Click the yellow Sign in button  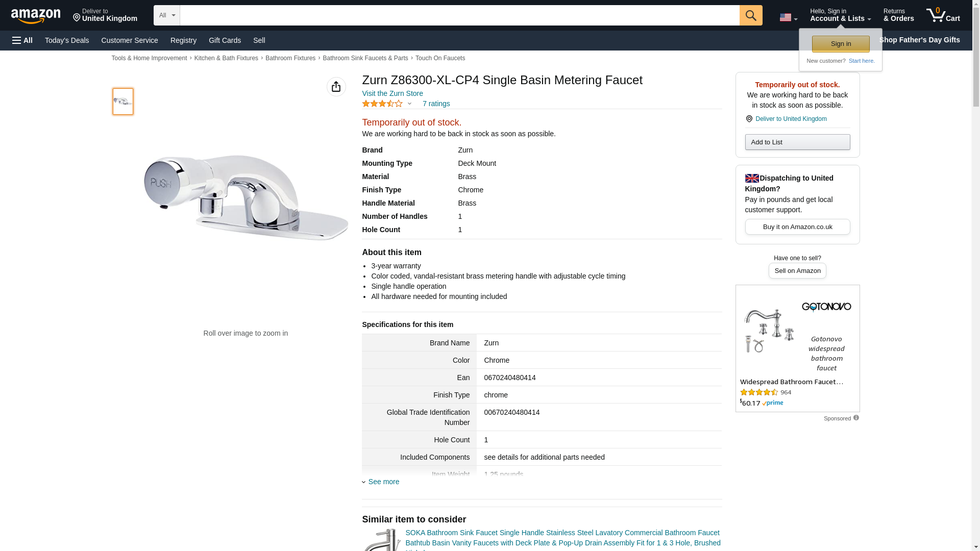click(x=841, y=44)
